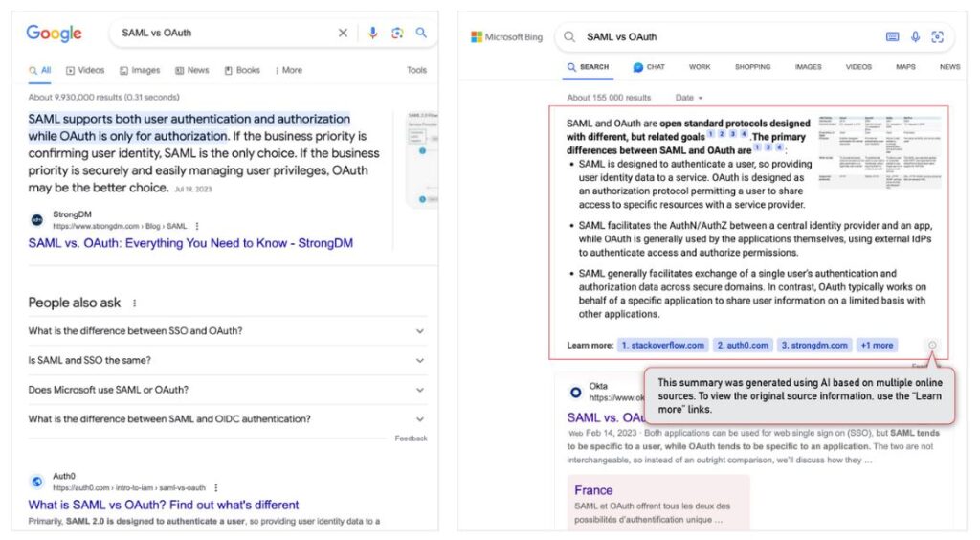The width and height of the screenshot is (980, 540).
Task: Open Bing visual search camera icon
Action: click(x=937, y=37)
